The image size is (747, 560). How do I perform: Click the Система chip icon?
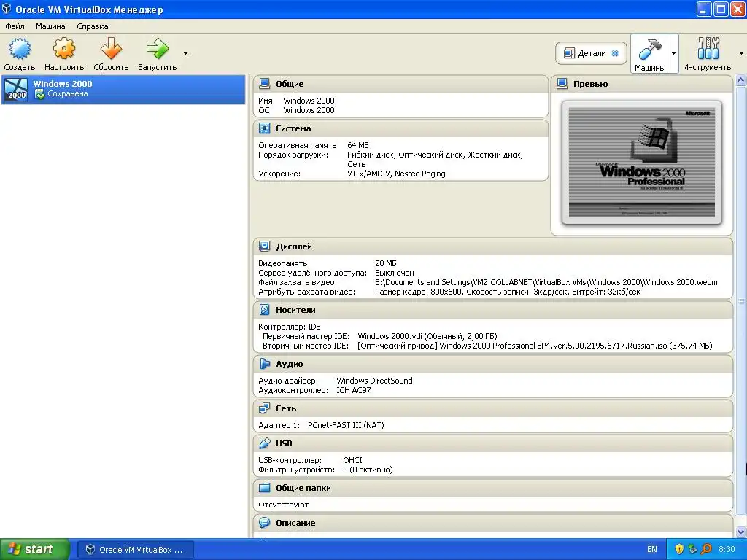tap(264, 128)
